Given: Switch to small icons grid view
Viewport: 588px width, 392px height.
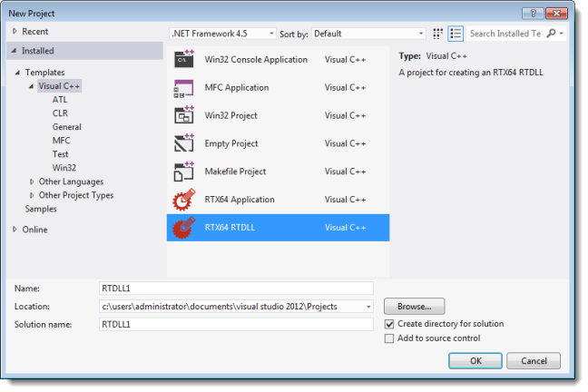Looking at the screenshot, I should (x=437, y=34).
